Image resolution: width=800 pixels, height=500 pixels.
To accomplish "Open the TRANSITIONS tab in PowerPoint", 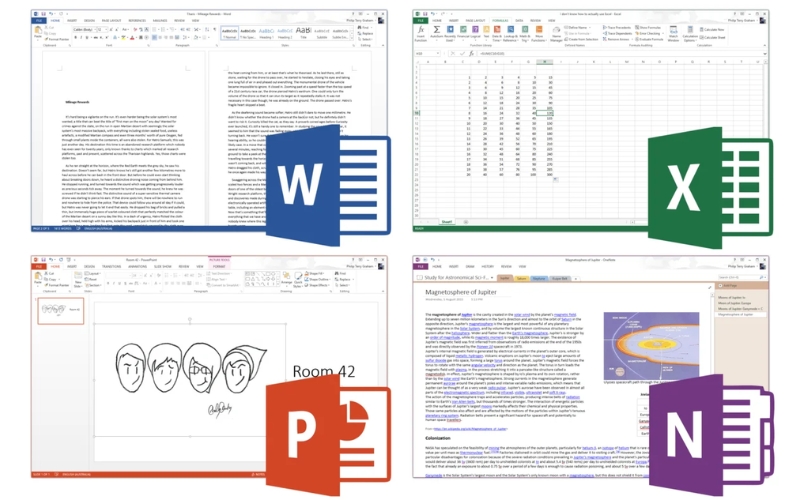I will 111,266.
